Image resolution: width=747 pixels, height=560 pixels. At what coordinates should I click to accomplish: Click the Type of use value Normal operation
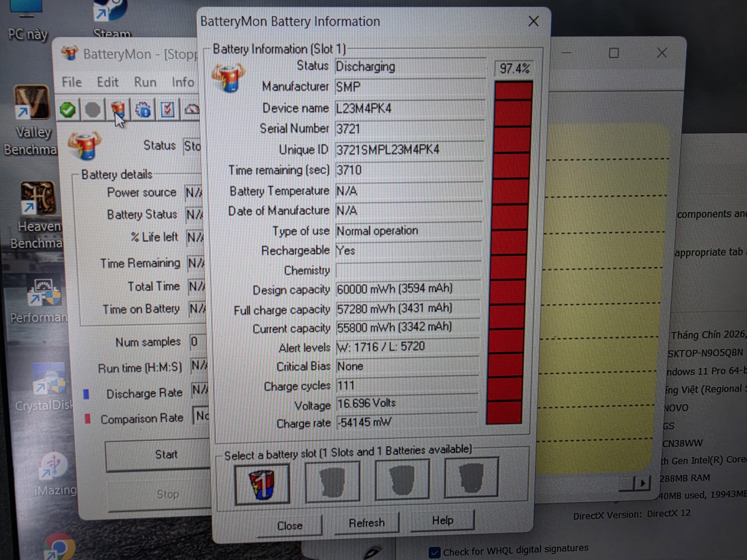click(x=409, y=231)
